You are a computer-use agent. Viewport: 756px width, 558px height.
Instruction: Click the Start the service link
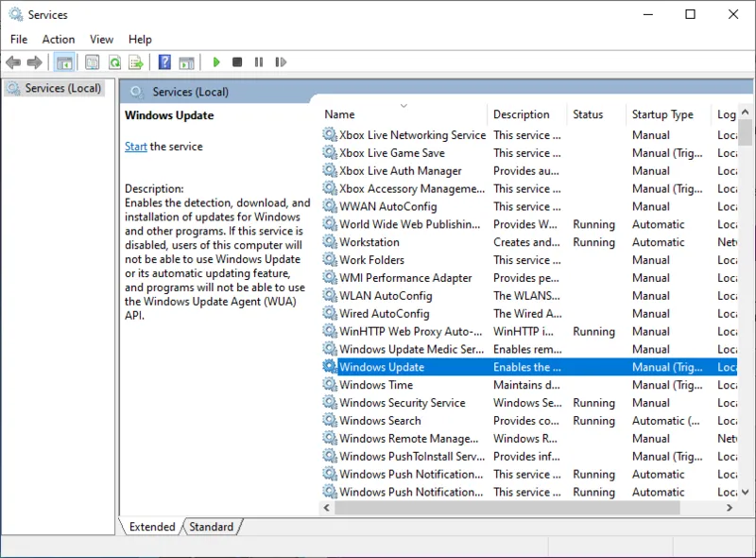[136, 147]
